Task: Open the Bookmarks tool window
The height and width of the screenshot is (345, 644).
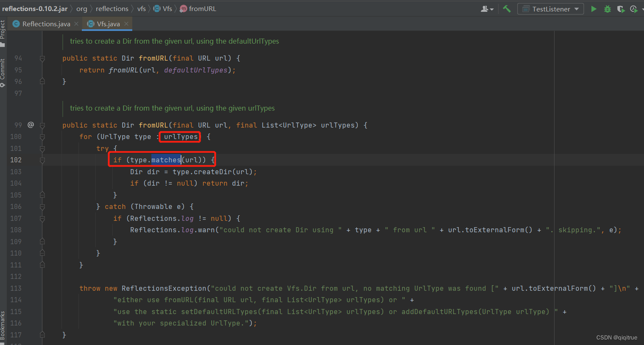Action: [3, 323]
